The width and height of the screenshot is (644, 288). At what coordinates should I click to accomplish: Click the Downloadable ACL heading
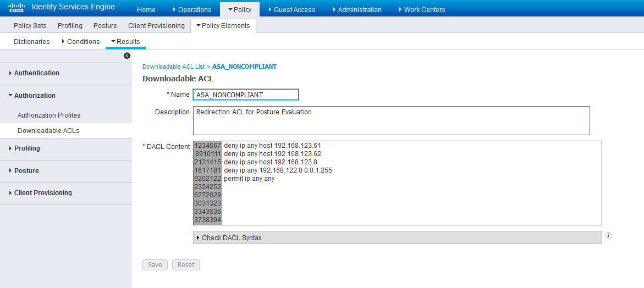(178, 79)
